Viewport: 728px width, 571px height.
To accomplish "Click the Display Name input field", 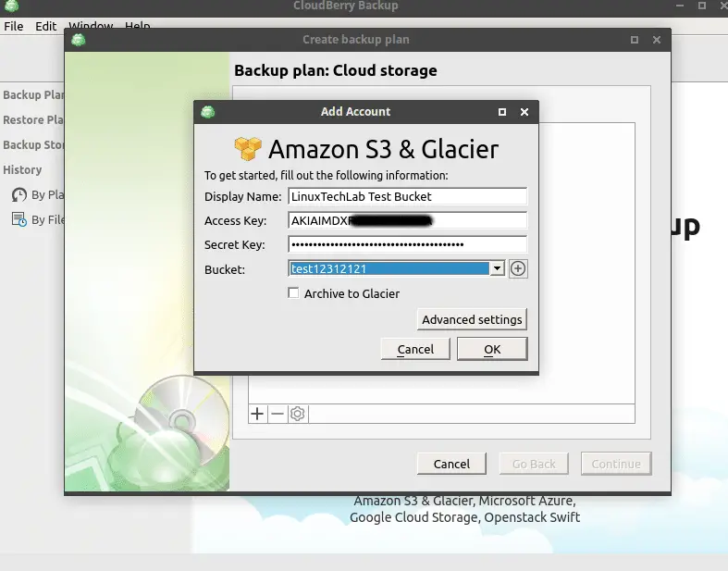I will click(x=408, y=196).
